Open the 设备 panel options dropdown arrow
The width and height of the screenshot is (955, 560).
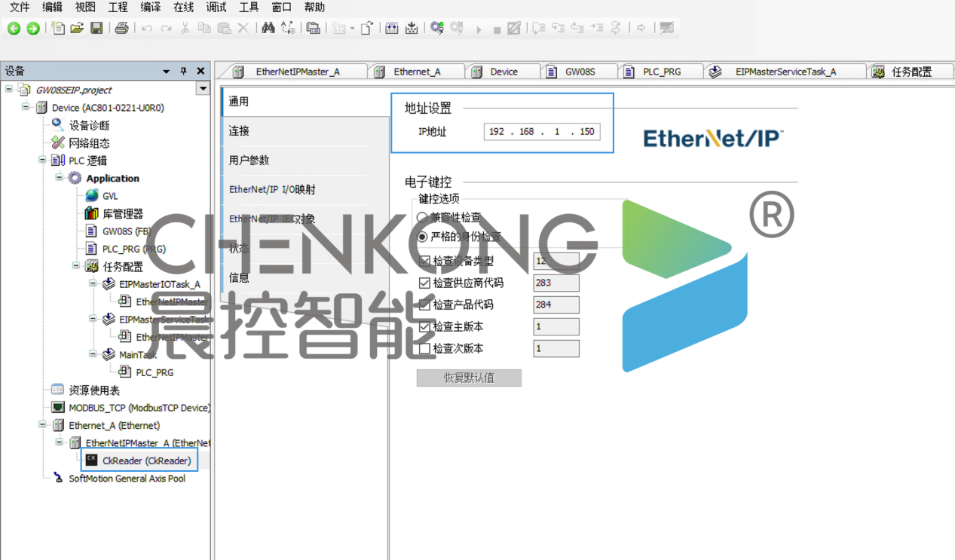[167, 71]
